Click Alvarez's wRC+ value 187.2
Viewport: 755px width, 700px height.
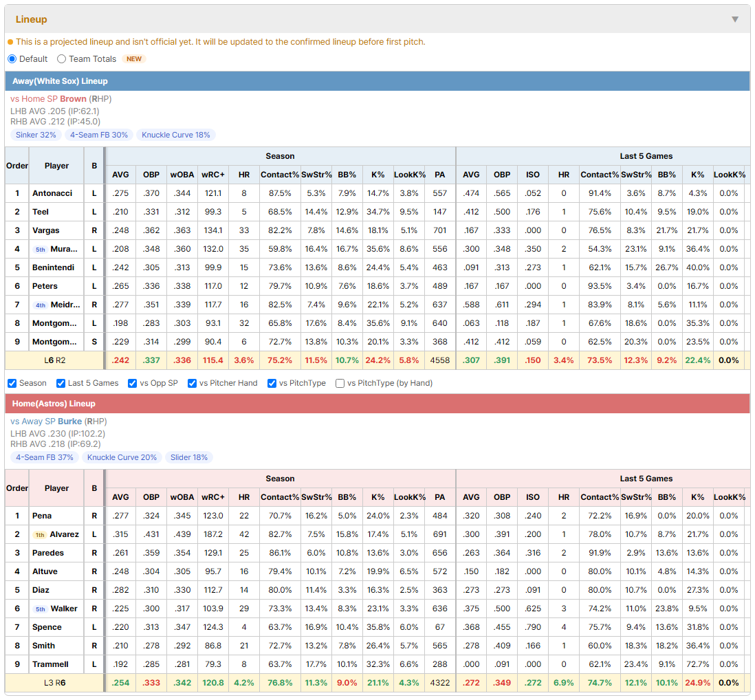click(213, 534)
